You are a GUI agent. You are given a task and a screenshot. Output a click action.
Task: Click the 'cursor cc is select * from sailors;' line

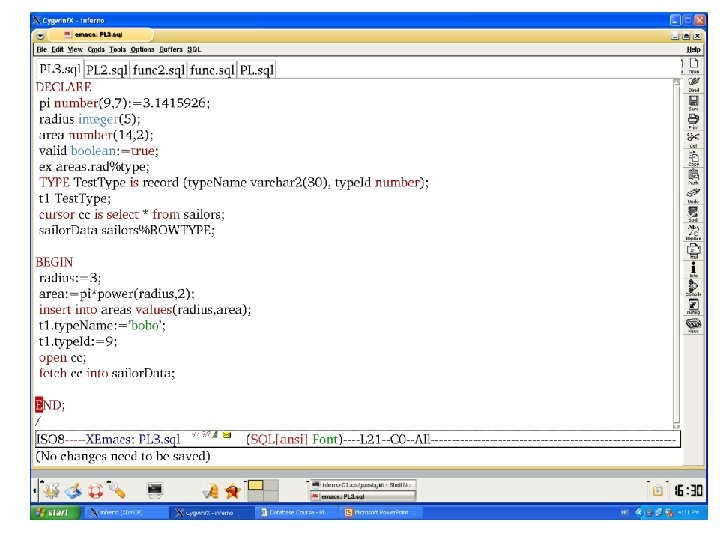(x=132, y=214)
